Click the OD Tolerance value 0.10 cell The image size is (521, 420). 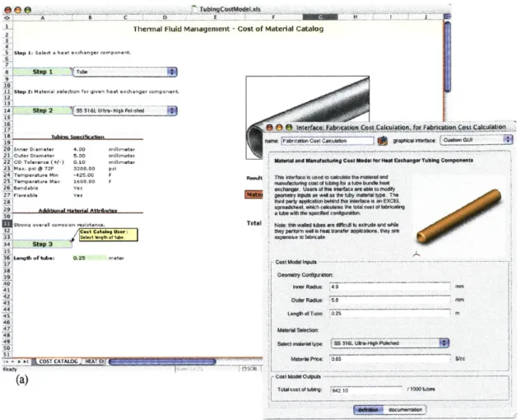point(79,162)
